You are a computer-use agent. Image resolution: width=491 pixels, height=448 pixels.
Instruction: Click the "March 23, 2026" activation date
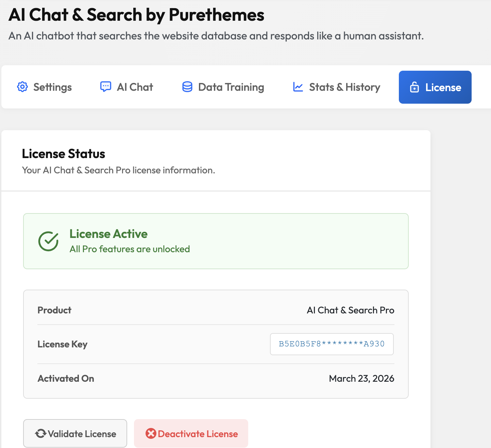coord(361,378)
